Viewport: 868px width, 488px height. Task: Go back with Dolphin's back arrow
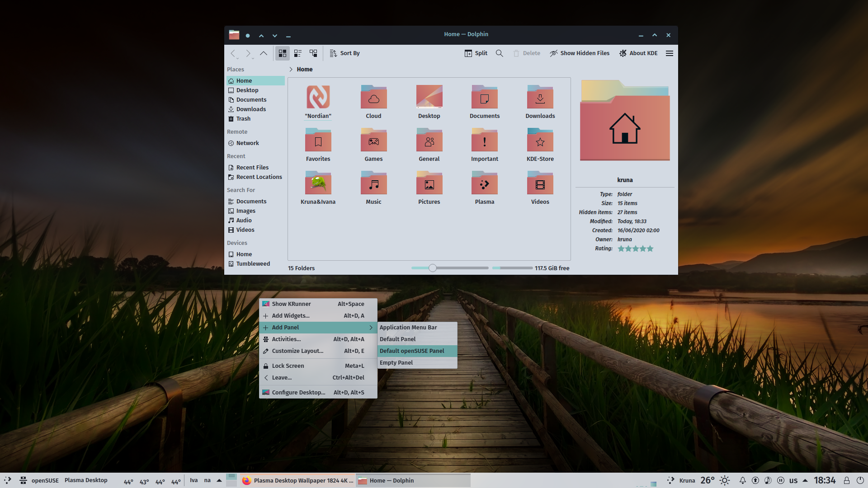pos(233,53)
